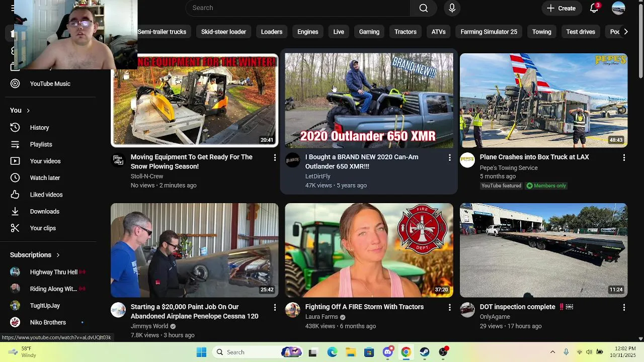The height and width of the screenshot is (362, 644).
Task: Expand the Subscriptions section
Action: [x=35, y=255]
